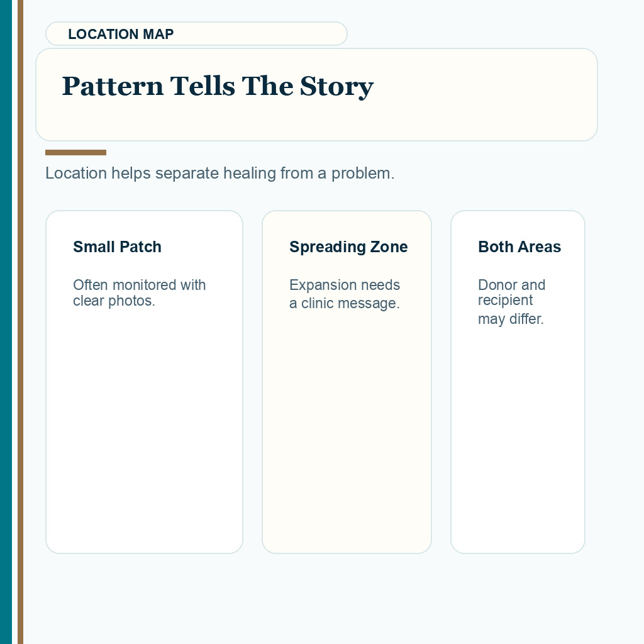This screenshot has height=644, width=644.
Task: Select the Location helps separate healing subtitle
Action: (x=219, y=174)
